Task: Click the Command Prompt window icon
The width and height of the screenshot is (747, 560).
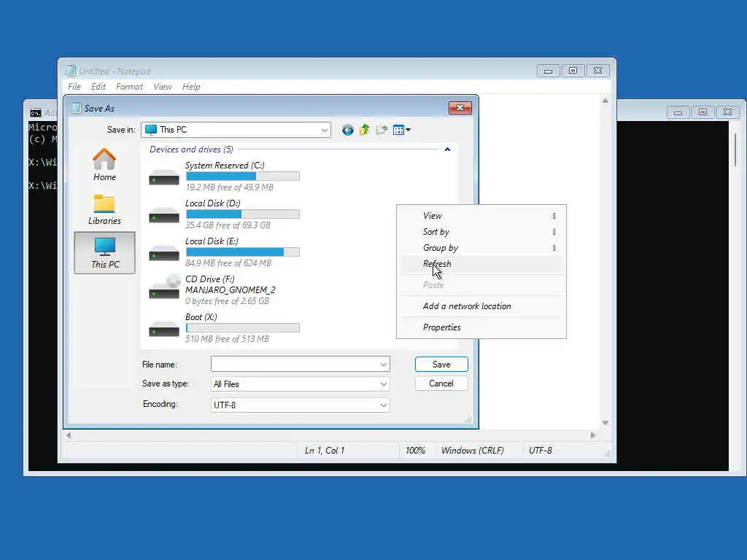Action: 36,113
